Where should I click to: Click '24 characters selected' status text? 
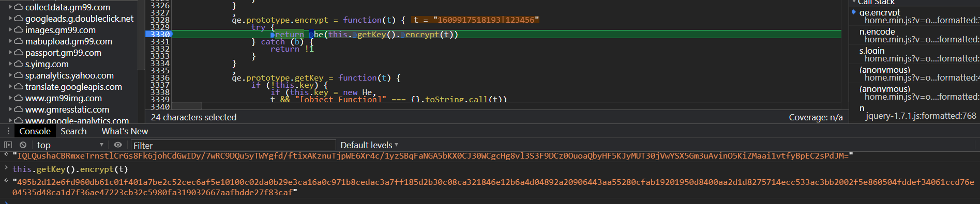193,117
